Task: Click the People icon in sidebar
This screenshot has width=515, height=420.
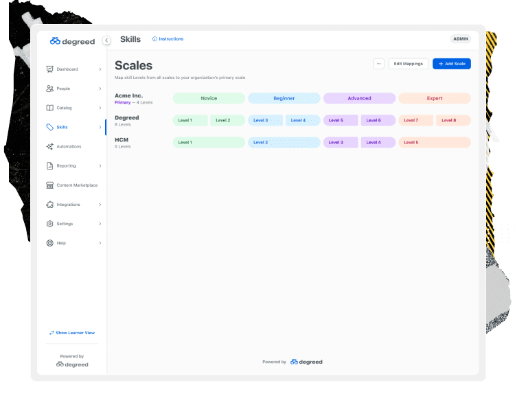Action: click(50, 89)
